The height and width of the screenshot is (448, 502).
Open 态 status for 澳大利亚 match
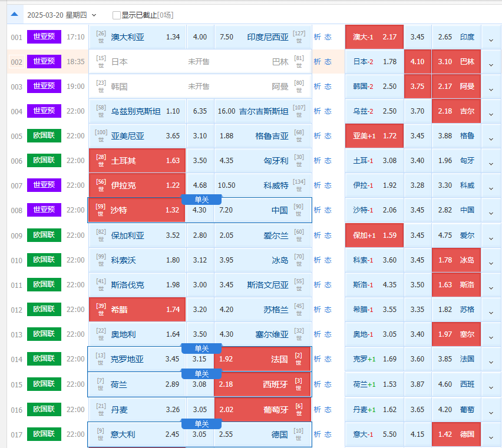point(328,37)
